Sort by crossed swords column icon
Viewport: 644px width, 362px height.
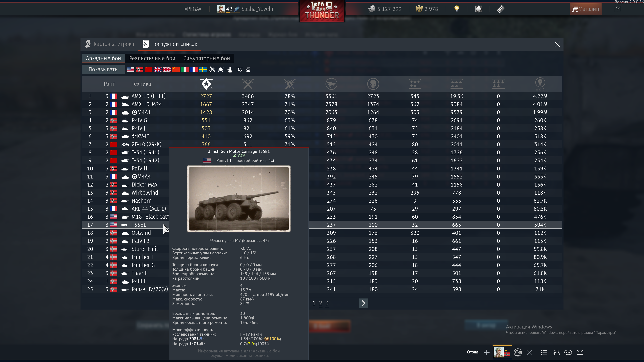tap(248, 84)
